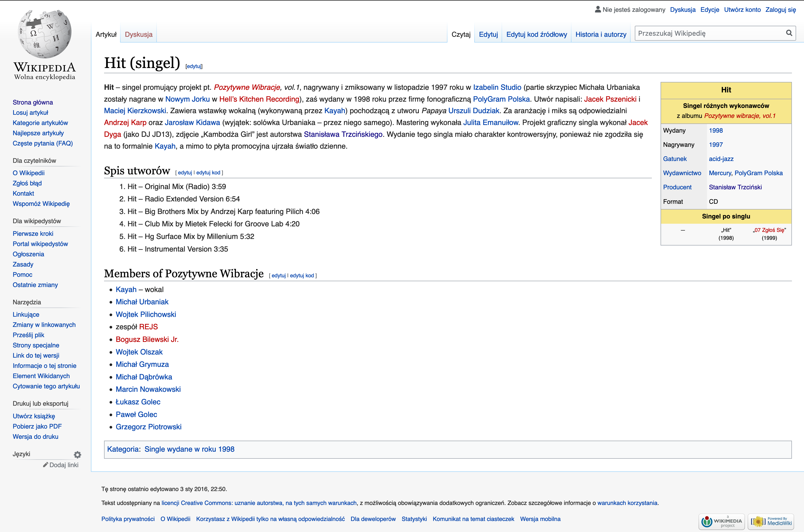Screen dimensions: 804x532
Task: Click Wersja mobilna footer link
Action: [540, 519]
